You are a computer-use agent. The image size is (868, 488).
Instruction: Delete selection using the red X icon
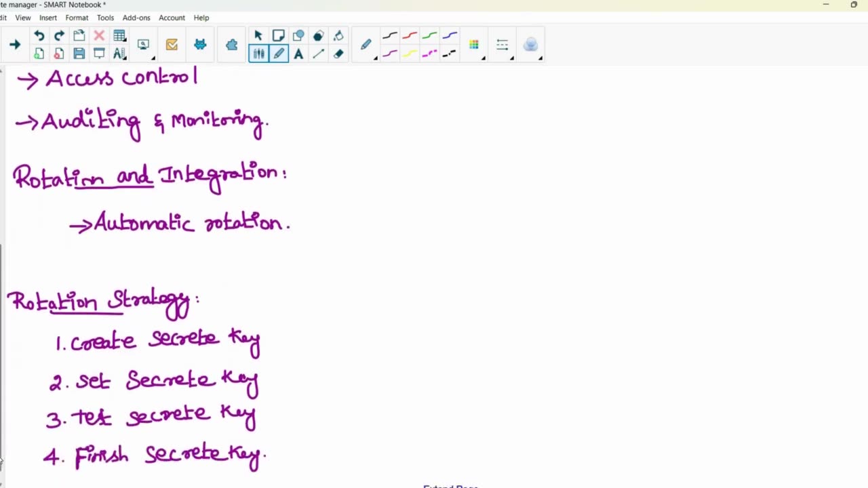pyautogui.click(x=99, y=36)
